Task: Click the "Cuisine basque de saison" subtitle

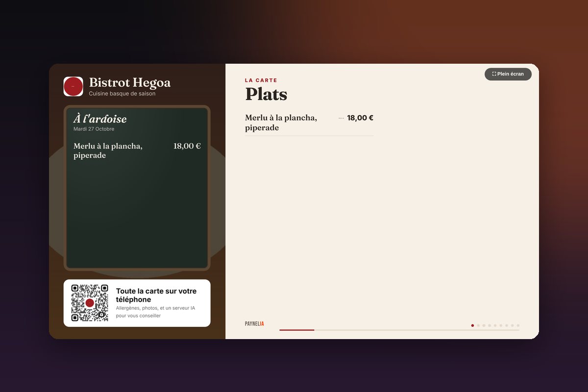Action: (122, 94)
